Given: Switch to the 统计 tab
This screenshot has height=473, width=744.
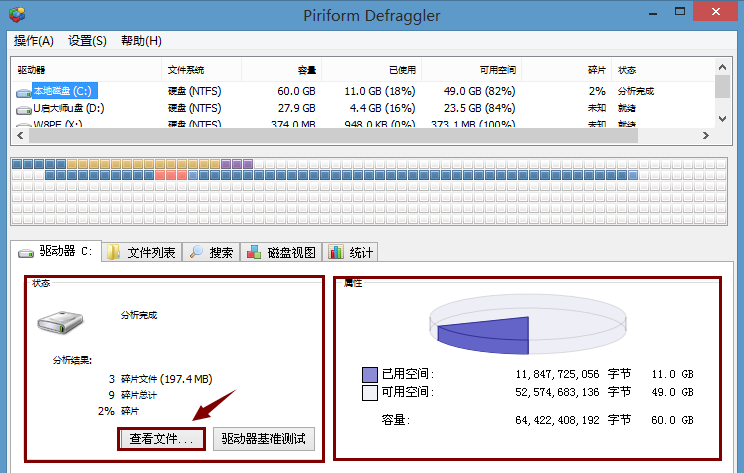Looking at the screenshot, I should 350,252.
